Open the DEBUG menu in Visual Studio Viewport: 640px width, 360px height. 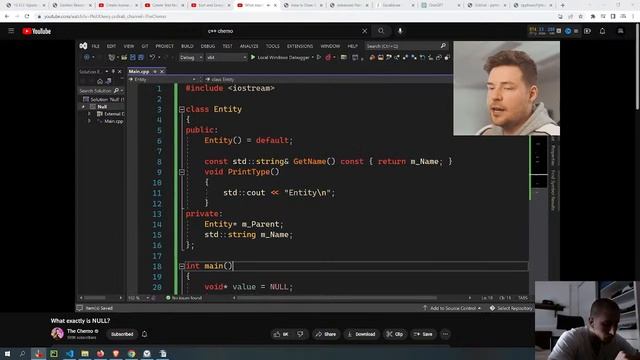pyautogui.click(x=208, y=46)
